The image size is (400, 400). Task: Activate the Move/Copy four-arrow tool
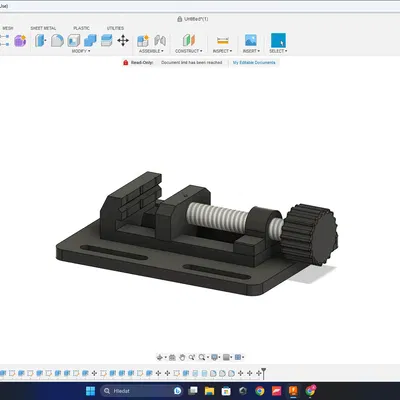click(x=123, y=41)
